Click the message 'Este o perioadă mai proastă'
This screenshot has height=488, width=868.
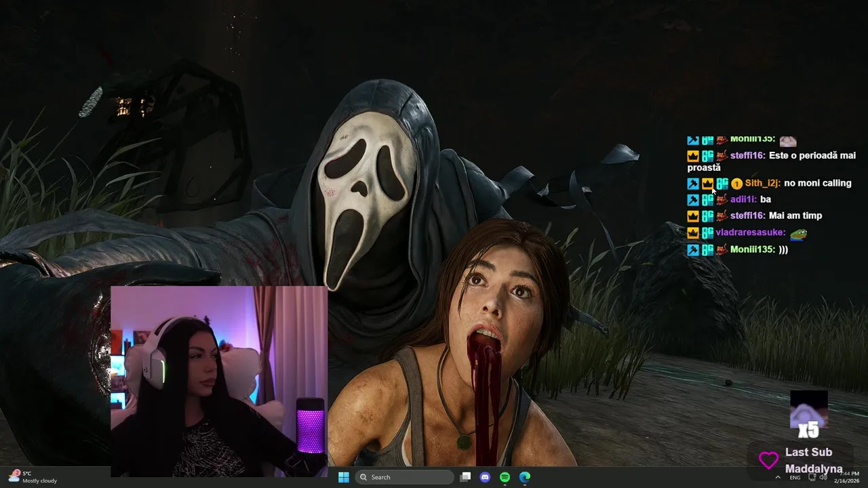[772, 161]
